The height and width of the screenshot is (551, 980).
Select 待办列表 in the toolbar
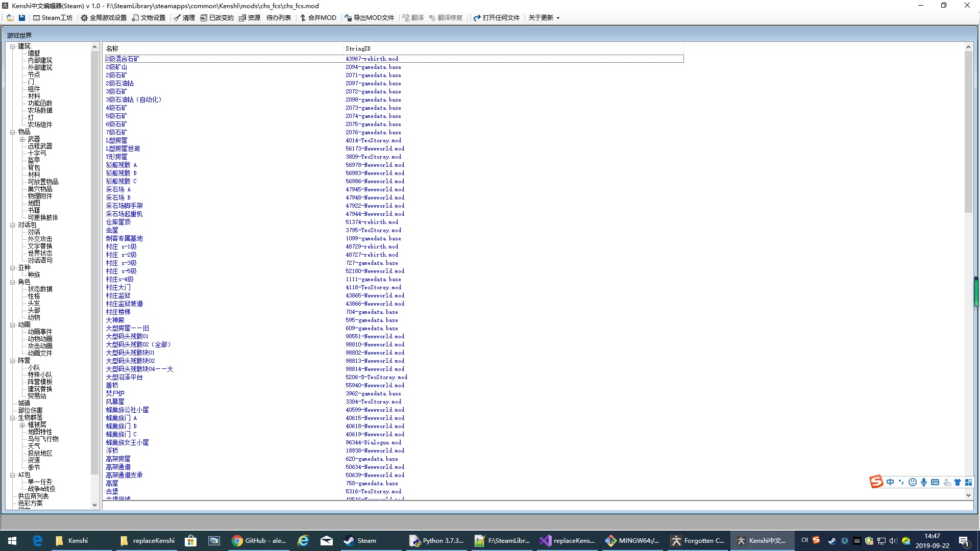(x=278, y=17)
